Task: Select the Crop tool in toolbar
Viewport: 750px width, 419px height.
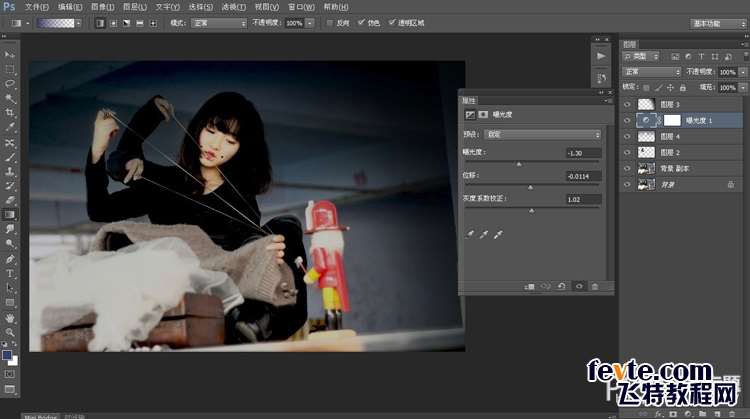Action: [10, 113]
